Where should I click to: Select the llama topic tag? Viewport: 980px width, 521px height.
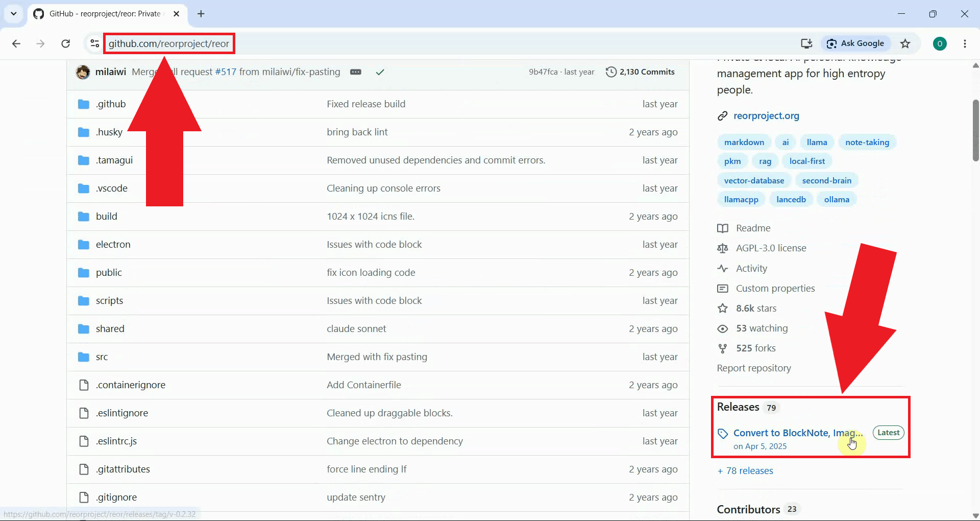point(817,143)
